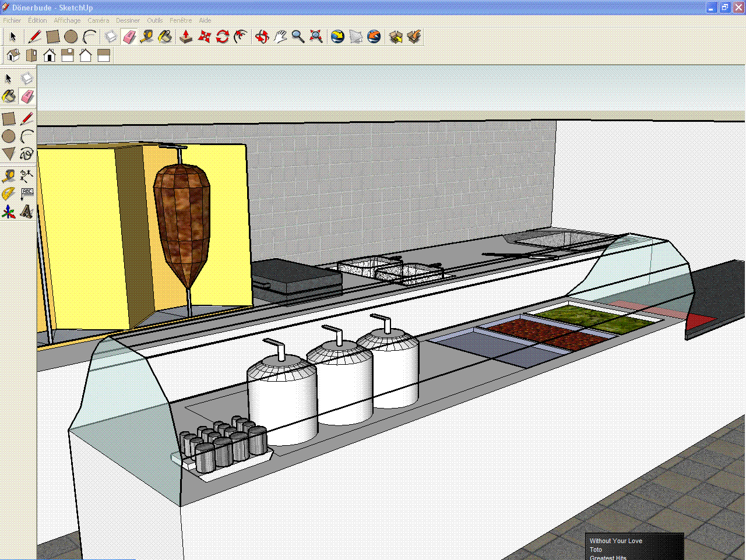Choose the Freehand scribble tool
Image resolution: width=746 pixels, height=560 pixels.
click(x=27, y=154)
